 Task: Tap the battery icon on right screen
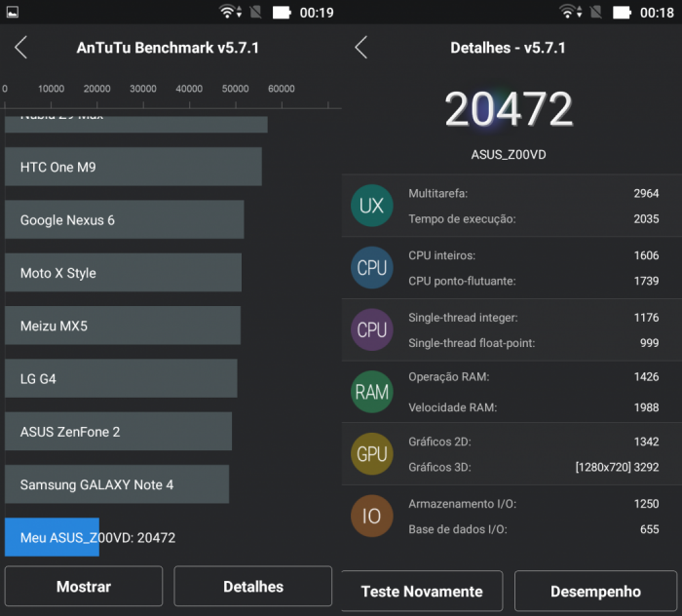622,12
